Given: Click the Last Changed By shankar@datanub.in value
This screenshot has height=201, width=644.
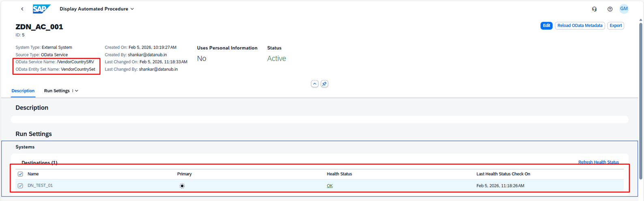Looking at the screenshot, I should pyautogui.click(x=158, y=69).
